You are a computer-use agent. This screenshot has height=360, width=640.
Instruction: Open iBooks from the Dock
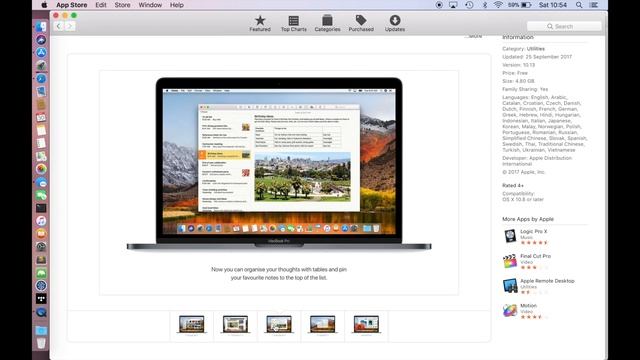[x=41, y=234]
